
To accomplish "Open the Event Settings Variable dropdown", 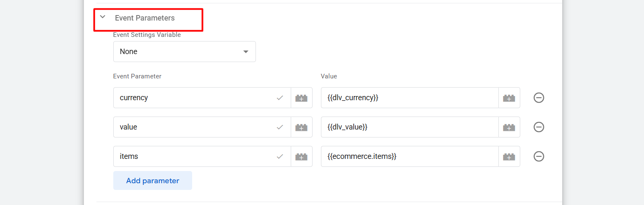I will [x=184, y=52].
